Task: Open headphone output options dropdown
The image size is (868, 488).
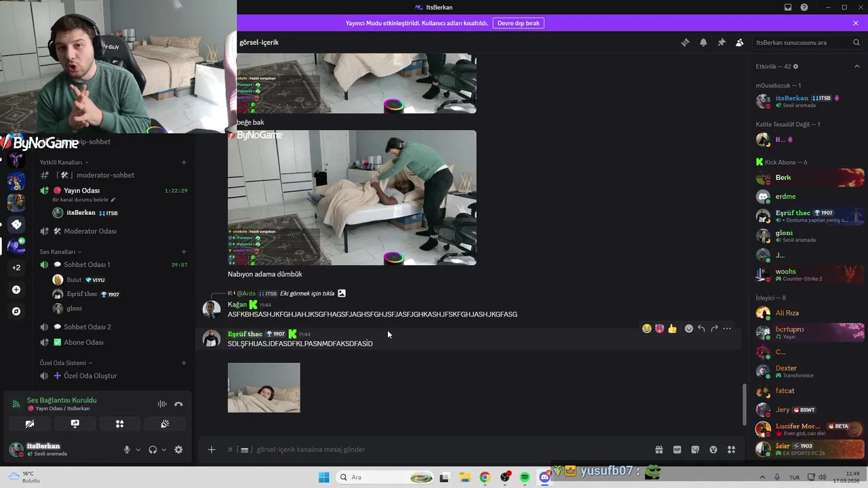Action: [164, 449]
